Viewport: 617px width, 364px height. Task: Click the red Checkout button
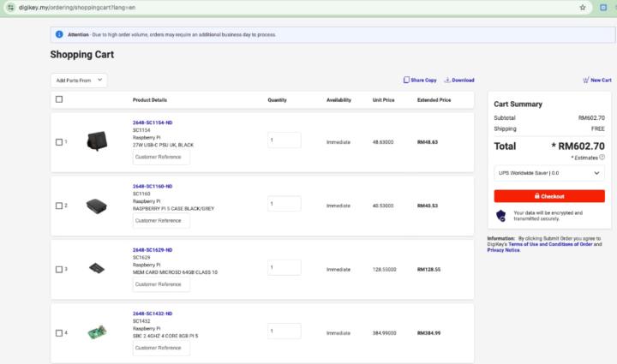549,196
